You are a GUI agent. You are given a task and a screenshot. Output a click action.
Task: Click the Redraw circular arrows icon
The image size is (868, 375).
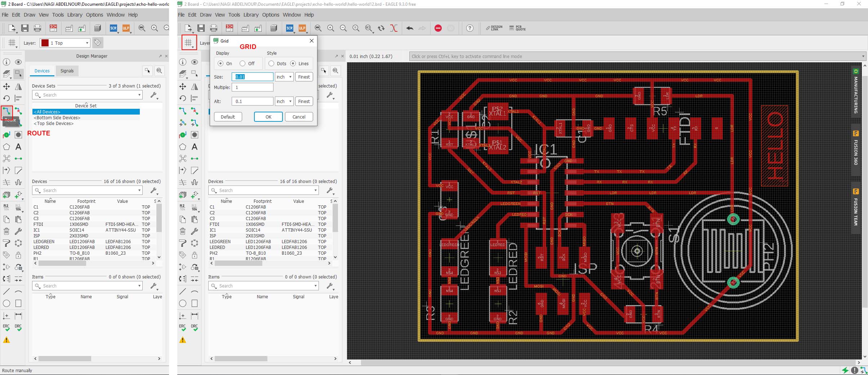381,28
